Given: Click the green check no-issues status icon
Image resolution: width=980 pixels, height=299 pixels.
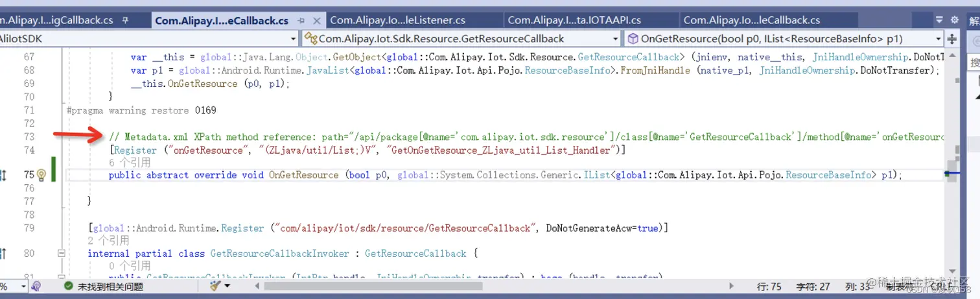Looking at the screenshot, I should pyautogui.click(x=69, y=286).
